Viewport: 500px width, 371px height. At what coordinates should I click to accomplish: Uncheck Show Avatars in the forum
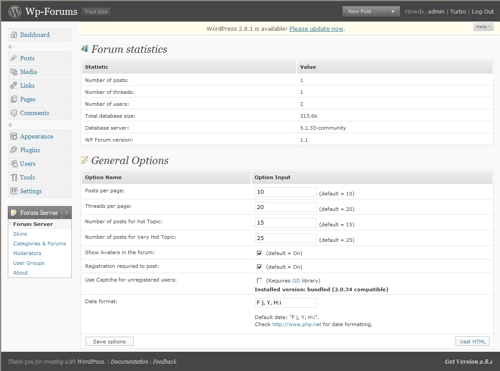point(259,253)
